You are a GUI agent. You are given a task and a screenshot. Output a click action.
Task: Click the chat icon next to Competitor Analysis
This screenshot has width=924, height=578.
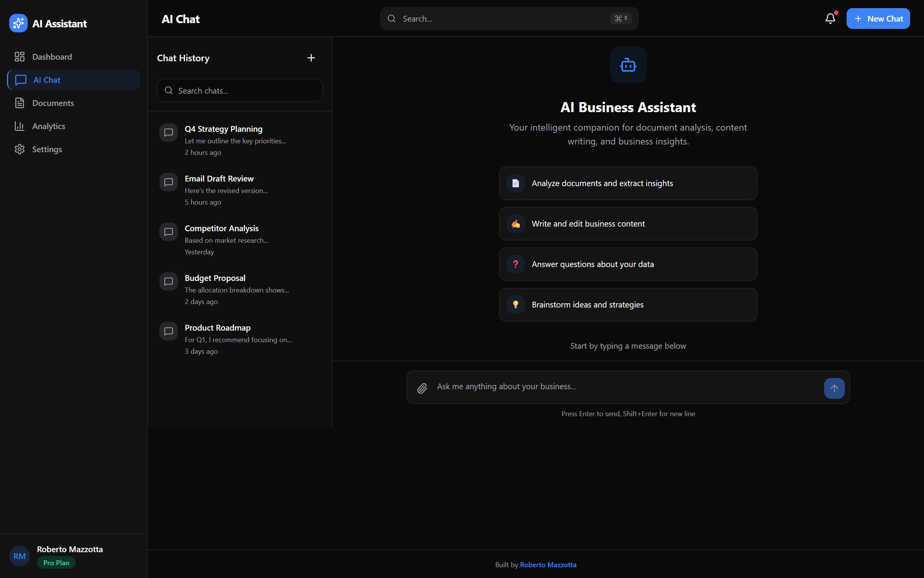169,232
